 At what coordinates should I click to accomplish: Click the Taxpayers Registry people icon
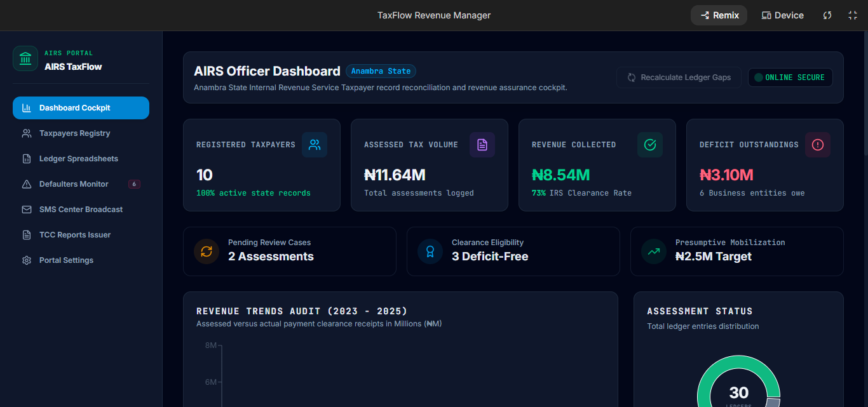tap(27, 133)
